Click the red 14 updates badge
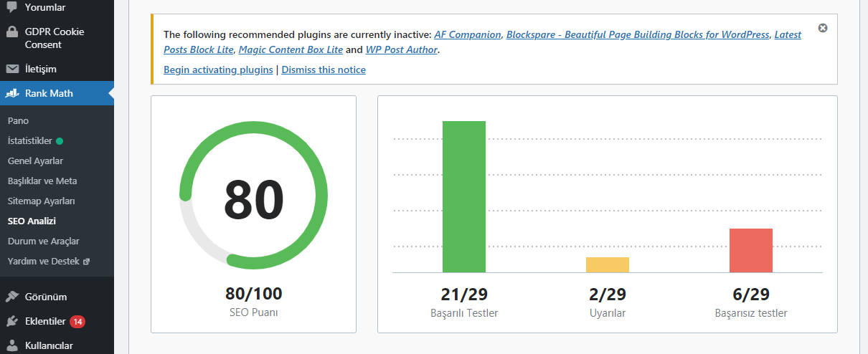 (x=77, y=321)
